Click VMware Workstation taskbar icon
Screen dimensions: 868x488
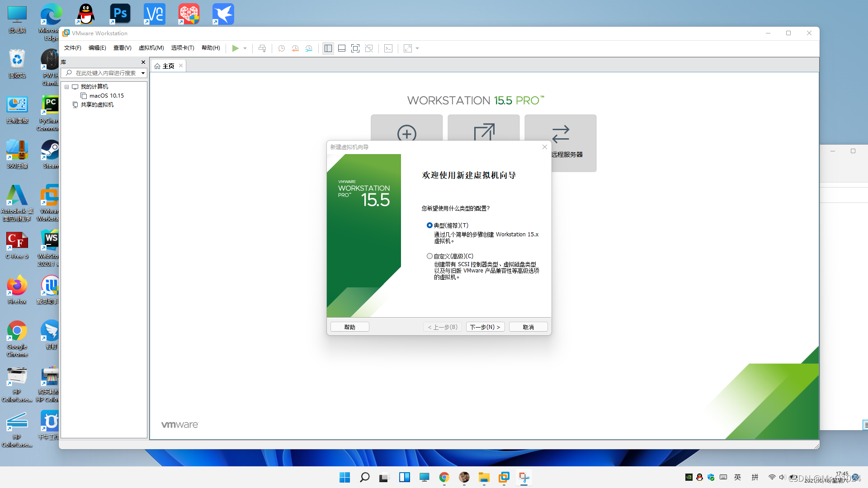pos(504,478)
